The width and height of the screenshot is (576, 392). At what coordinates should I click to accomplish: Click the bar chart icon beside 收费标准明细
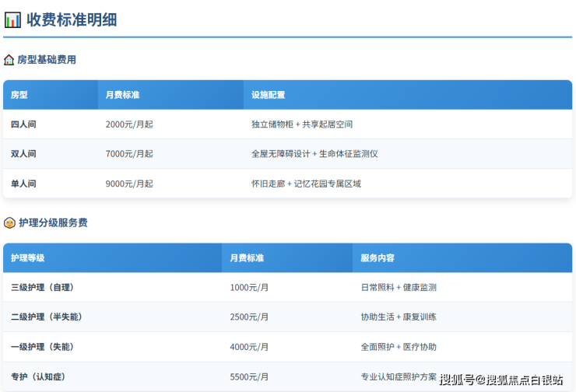(12, 19)
